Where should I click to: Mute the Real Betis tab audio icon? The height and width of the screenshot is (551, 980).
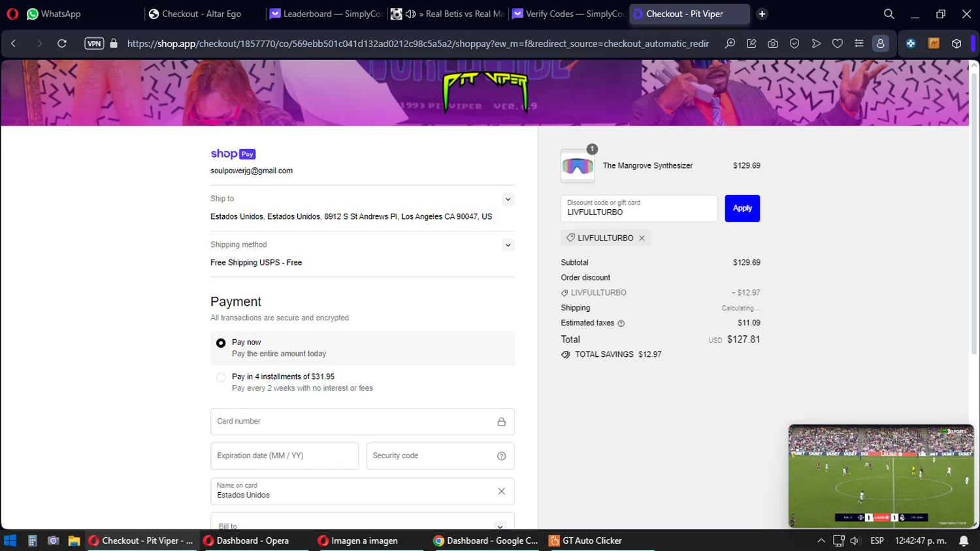click(x=411, y=14)
